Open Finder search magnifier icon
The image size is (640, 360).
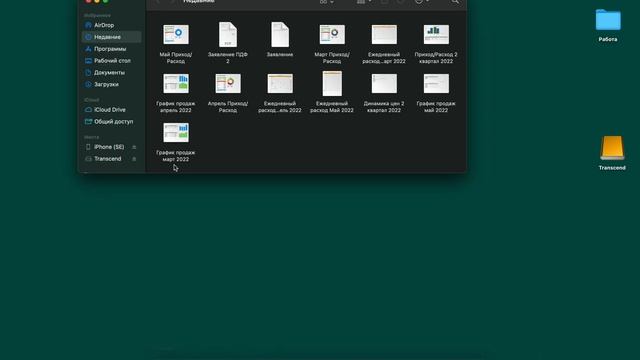[x=455, y=2]
